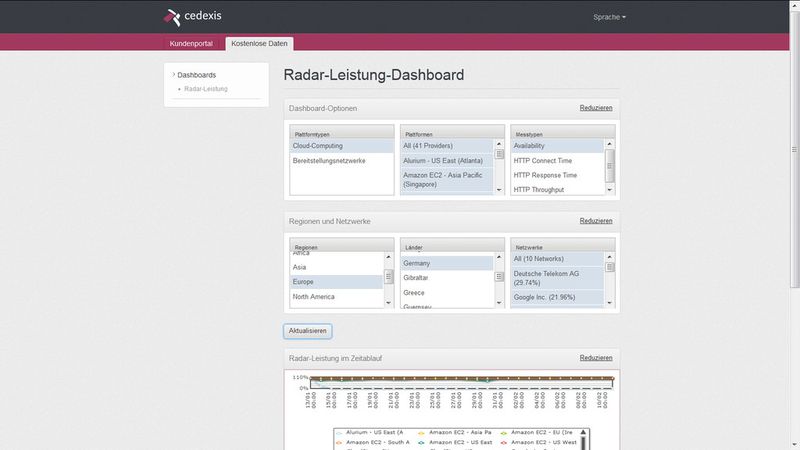Select All (10 Networks) in Netzwerke
The width and height of the screenshot is (800, 450).
[558, 259]
